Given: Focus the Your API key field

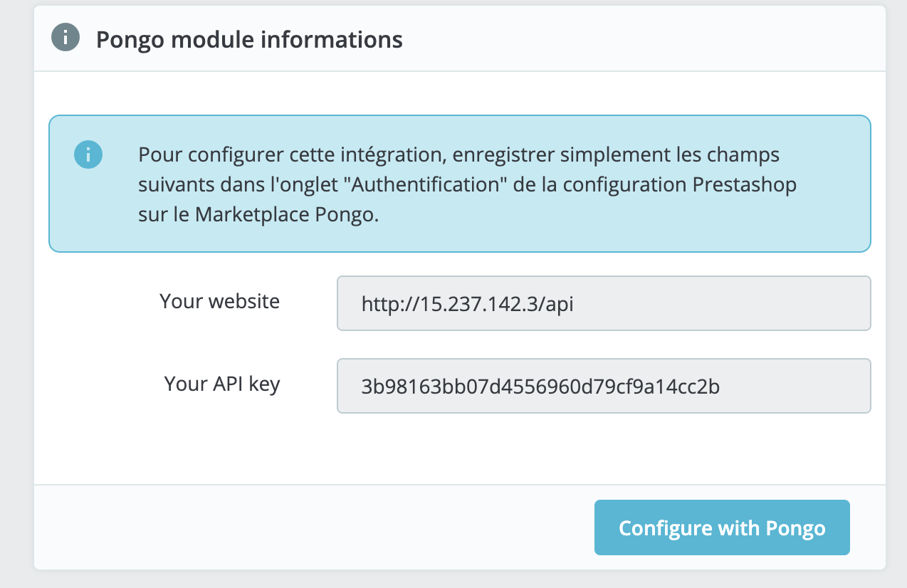Looking at the screenshot, I should (x=603, y=386).
